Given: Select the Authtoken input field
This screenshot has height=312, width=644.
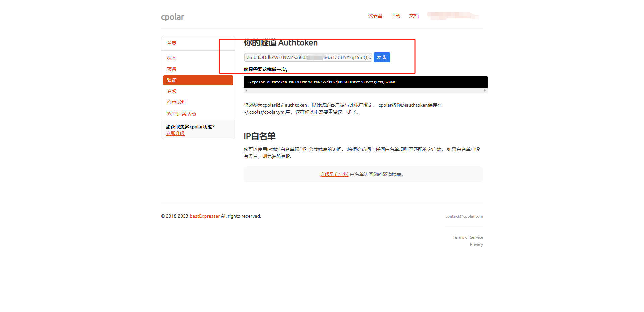Looking at the screenshot, I should click(308, 57).
